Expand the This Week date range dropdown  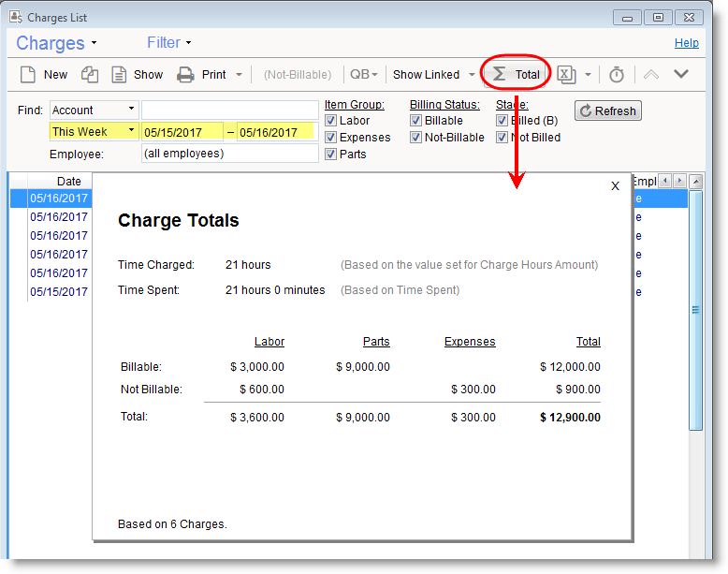coord(94,132)
